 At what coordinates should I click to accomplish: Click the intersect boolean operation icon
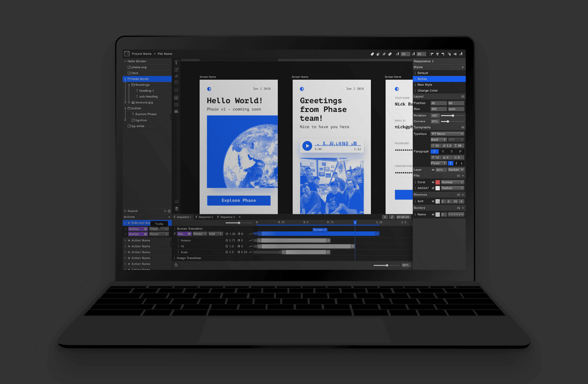(x=384, y=54)
